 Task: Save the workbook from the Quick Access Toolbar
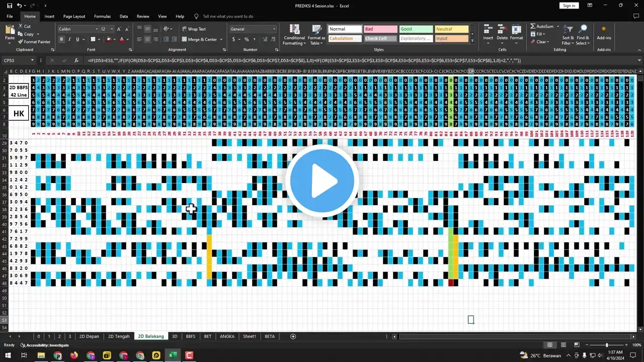pyautogui.click(x=9, y=6)
